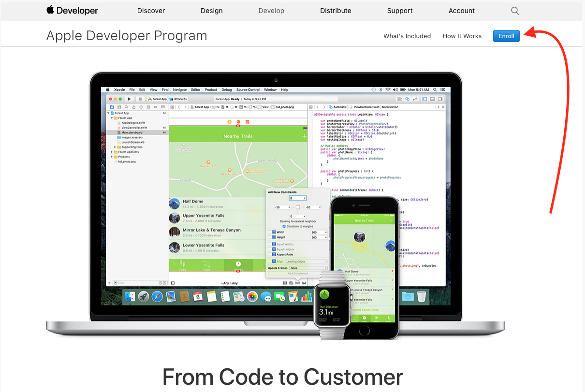Viewport: 585px width, 392px height.
Task: Open the Distribute tab in site navigation
Action: click(336, 11)
